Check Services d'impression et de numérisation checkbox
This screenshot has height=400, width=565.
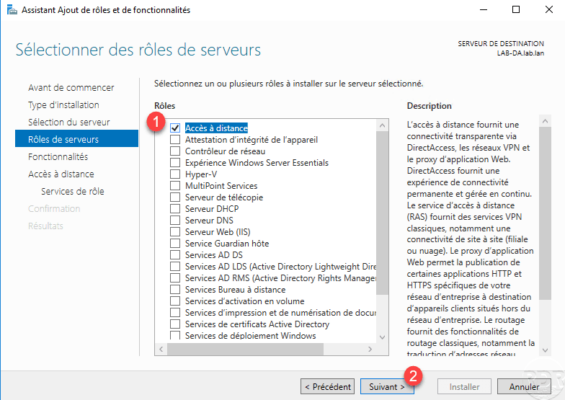tap(175, 312)
